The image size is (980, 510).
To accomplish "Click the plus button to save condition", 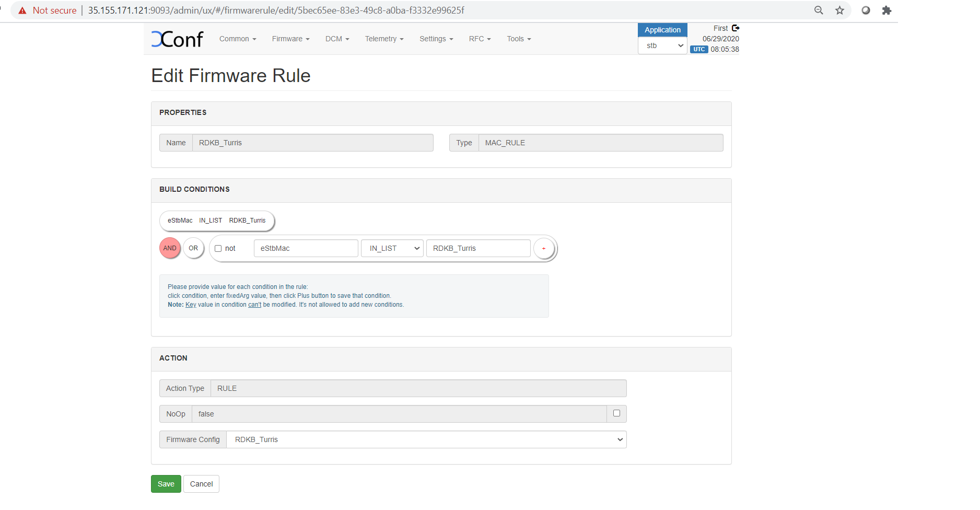I will coord(544,248).
